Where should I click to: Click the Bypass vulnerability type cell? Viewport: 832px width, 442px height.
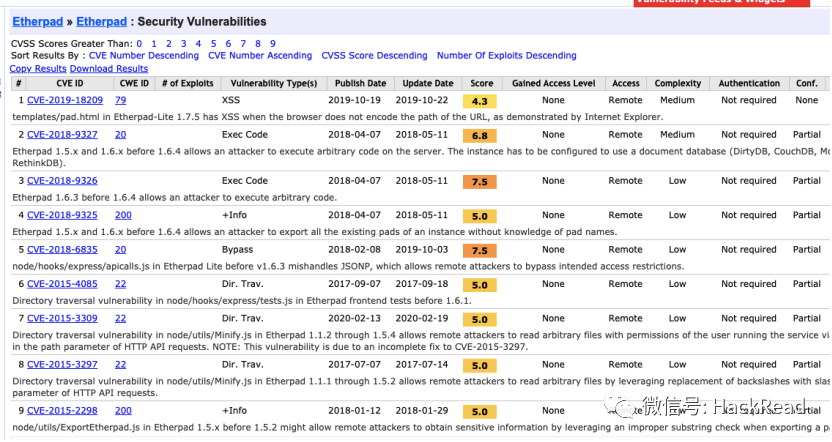pyautogui.click(x=237, y=250)
